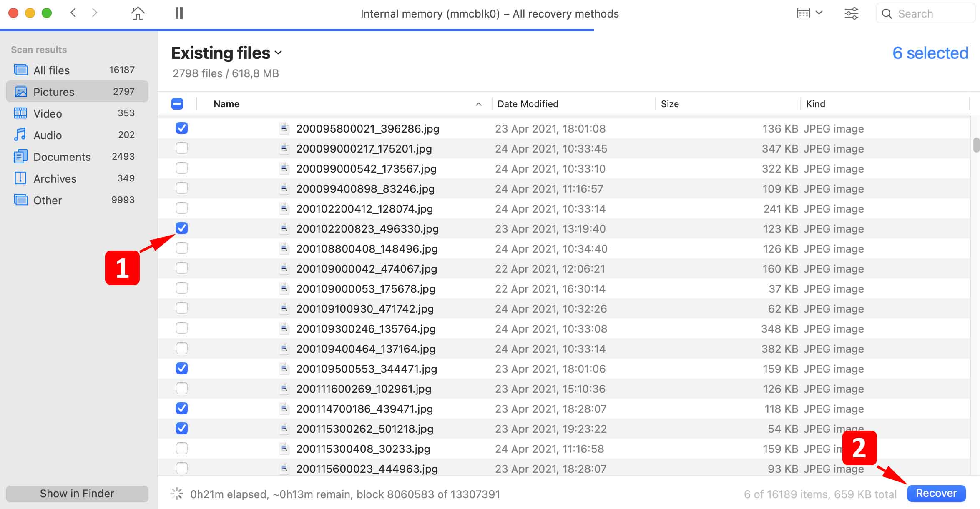Select Other category in sidebar
This screenshot has height=509, width=980.
[77, 200]
